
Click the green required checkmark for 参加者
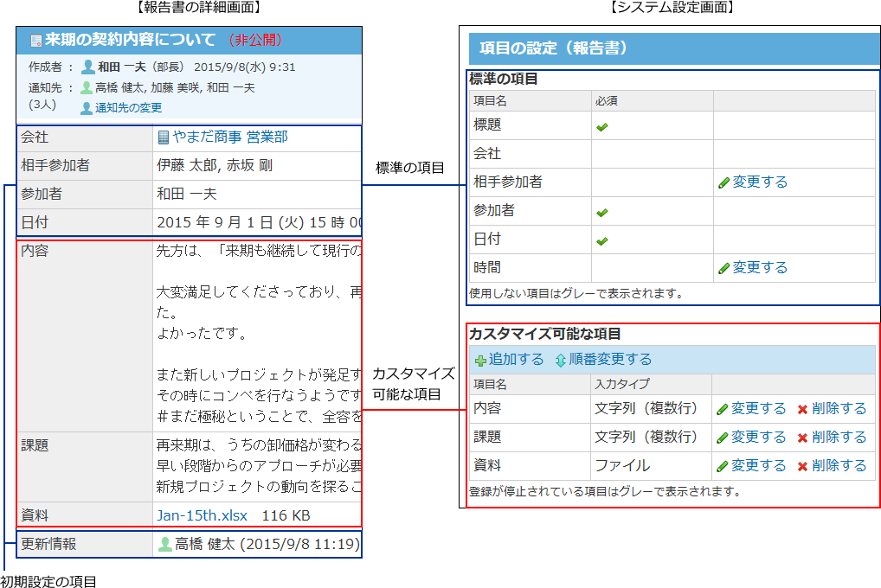(602, 213)
